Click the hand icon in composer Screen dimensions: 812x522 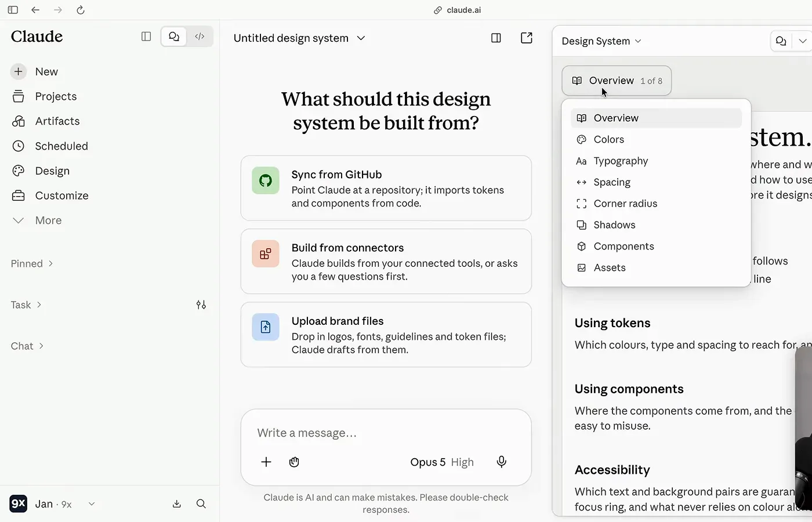tap(294, 462)
